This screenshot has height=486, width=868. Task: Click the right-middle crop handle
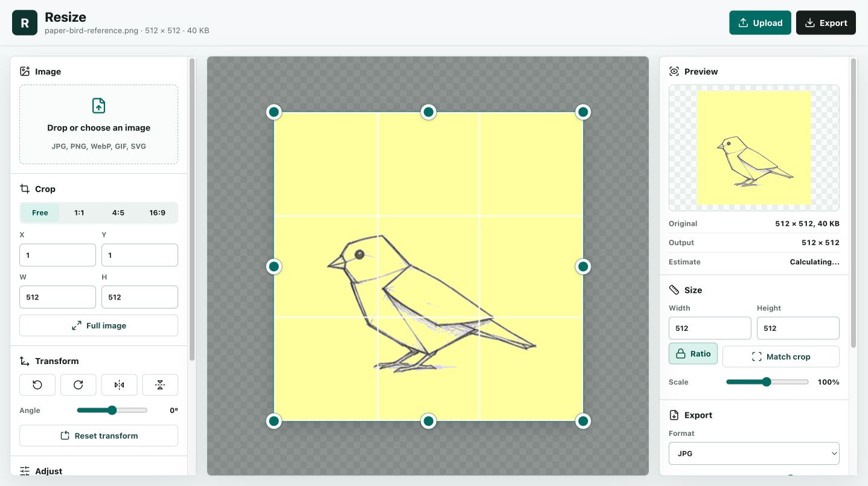(583, 266)
